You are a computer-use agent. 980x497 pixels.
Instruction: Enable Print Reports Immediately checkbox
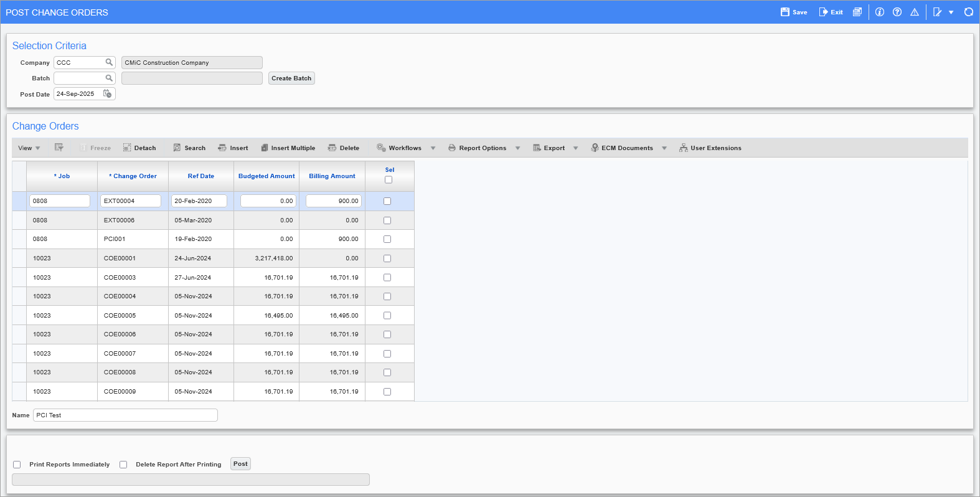pos(17,465)
